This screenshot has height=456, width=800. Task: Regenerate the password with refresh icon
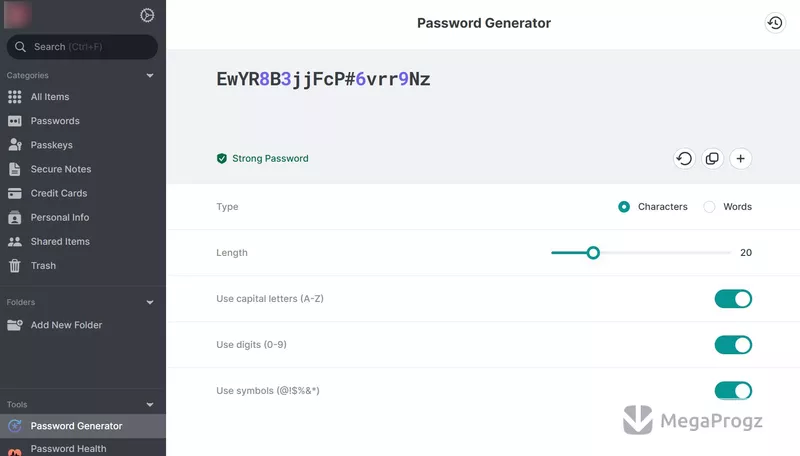coord(684,159)
